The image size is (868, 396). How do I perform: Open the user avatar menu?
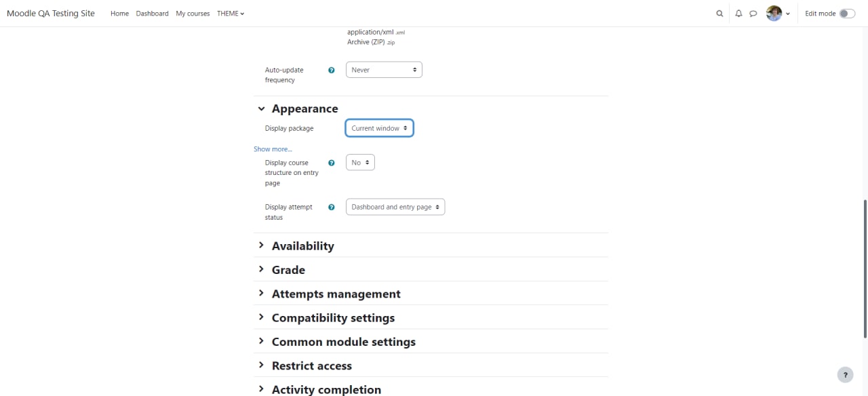coord(778,14)
